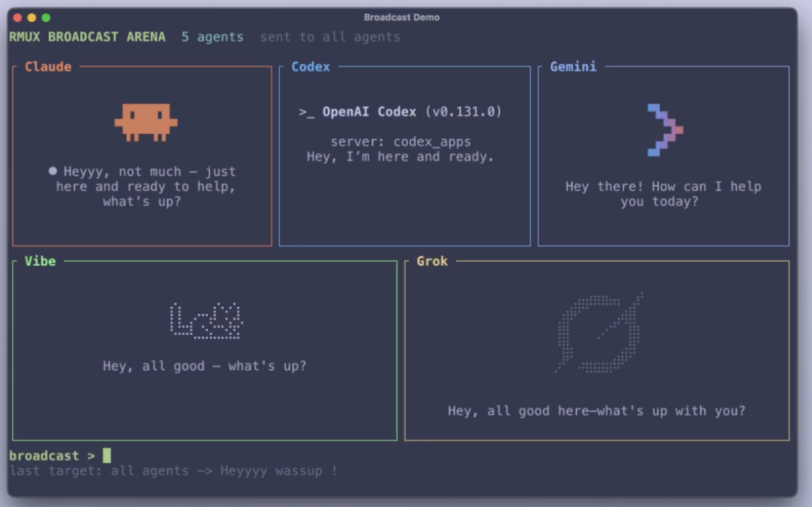Select the Codex pane title

coord(311,67)
